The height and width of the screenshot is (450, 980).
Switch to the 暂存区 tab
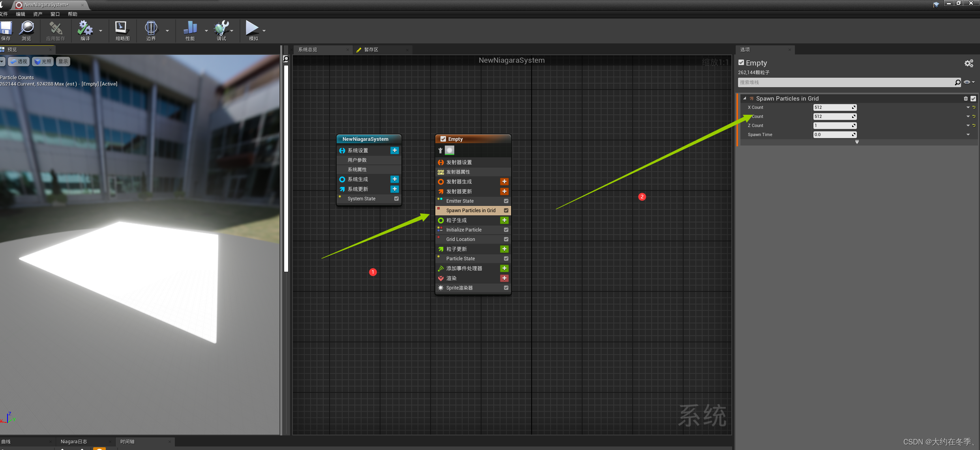(371, 50)
